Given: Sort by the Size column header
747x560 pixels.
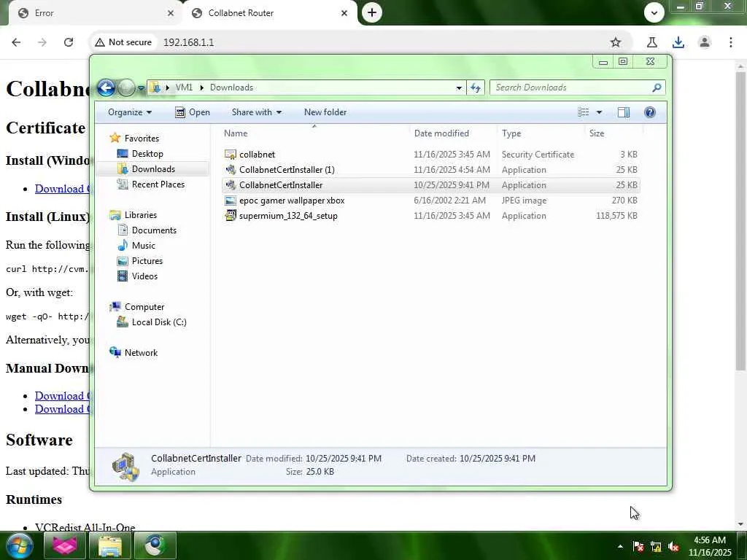Looking at the screenshot, I should [614, 133].
